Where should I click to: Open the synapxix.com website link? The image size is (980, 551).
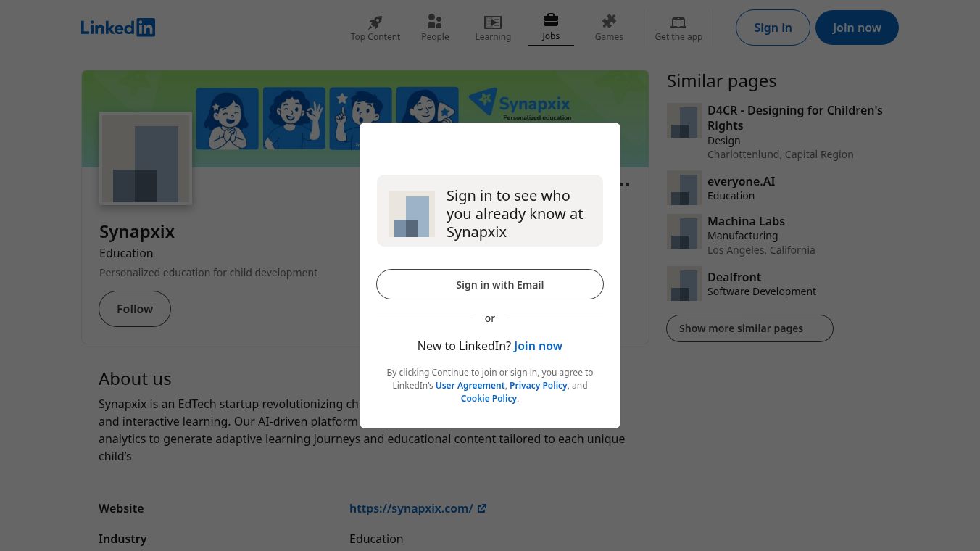tap(411, 508)
